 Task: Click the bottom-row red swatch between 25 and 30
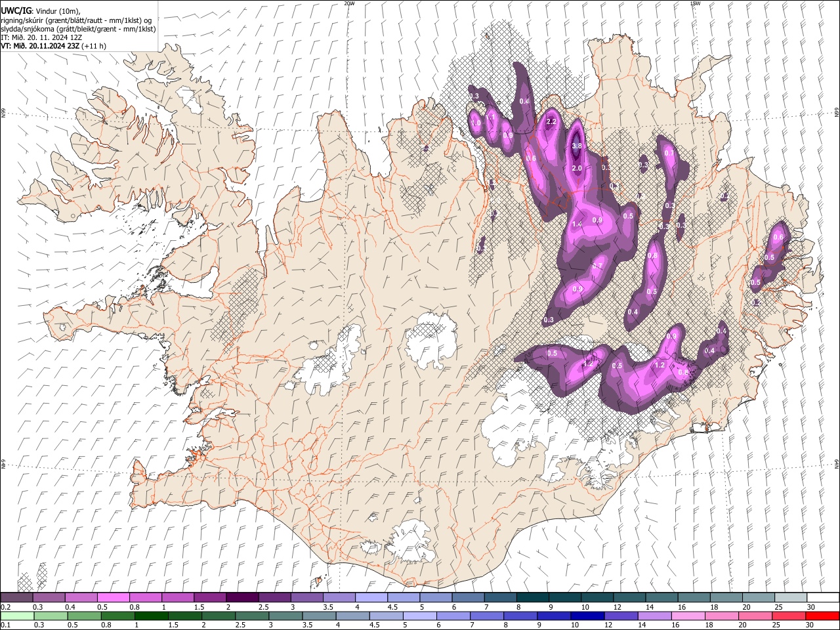788,616
